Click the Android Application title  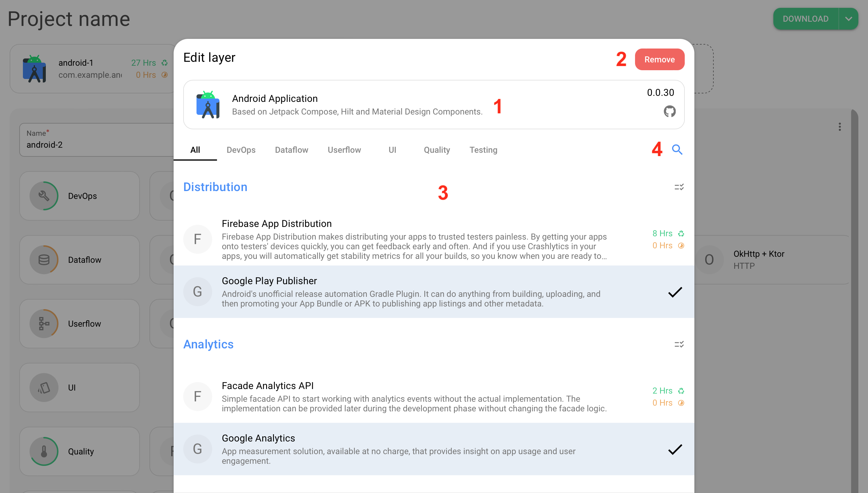click(x=275, y=99)
